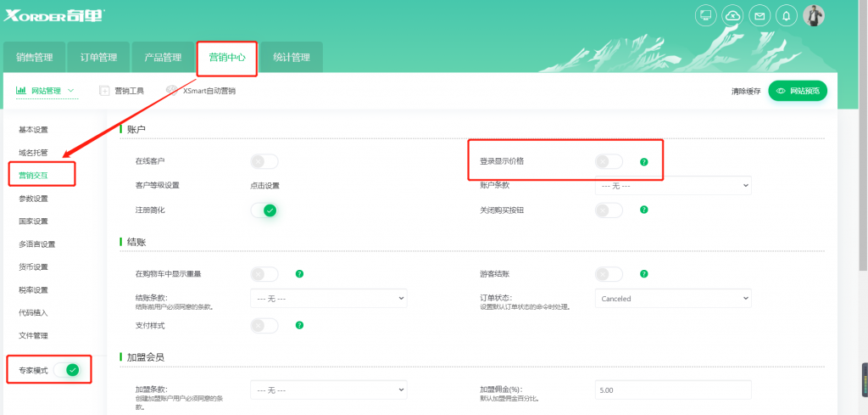The height and width of the screenshot is (415, 868).
Task: Click the 网站预览 button
Action: (798, 91)
